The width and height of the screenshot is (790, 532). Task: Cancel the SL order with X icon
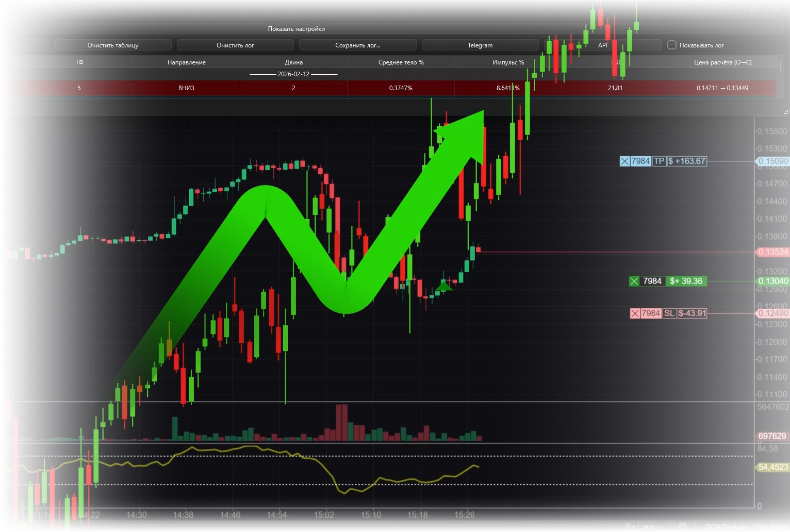tap(635, 313)
